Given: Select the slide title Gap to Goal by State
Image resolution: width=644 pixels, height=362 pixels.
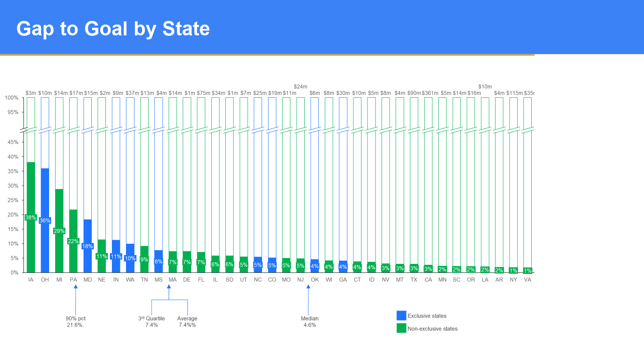Looking at the screenshot, I should coord(113,29).
